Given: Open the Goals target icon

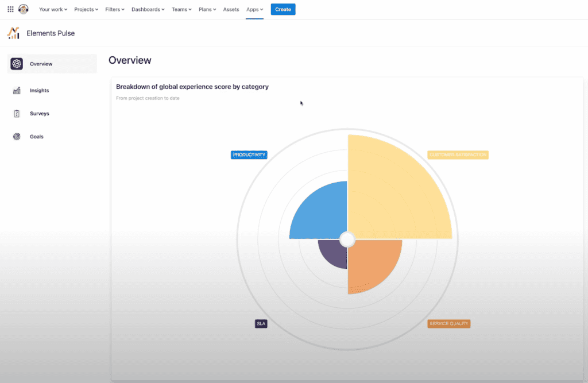Looking at the screenshot, I should (x=17, y=137).
